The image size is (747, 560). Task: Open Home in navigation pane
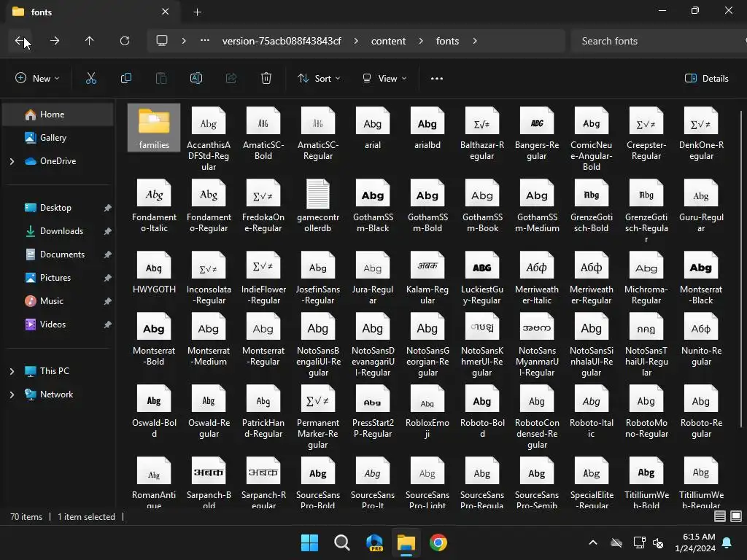pos(58,114)
